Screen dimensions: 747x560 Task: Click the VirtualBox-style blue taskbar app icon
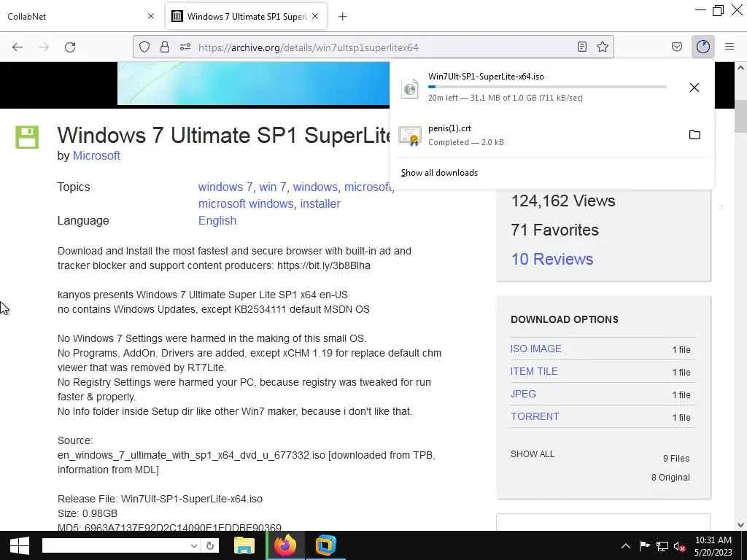[x=326, y=545]
